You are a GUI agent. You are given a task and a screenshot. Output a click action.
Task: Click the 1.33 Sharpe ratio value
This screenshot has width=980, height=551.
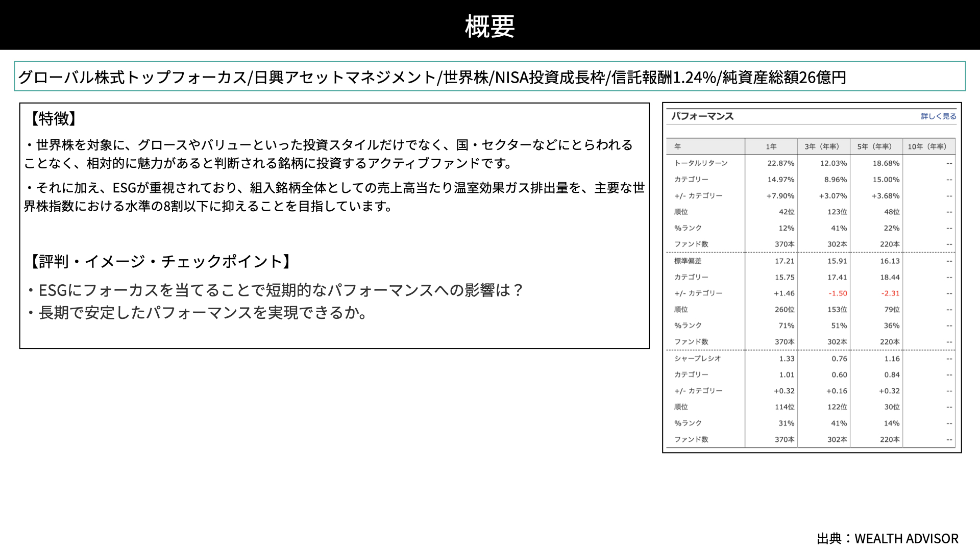pyautogui.click(x=787, y=359)
